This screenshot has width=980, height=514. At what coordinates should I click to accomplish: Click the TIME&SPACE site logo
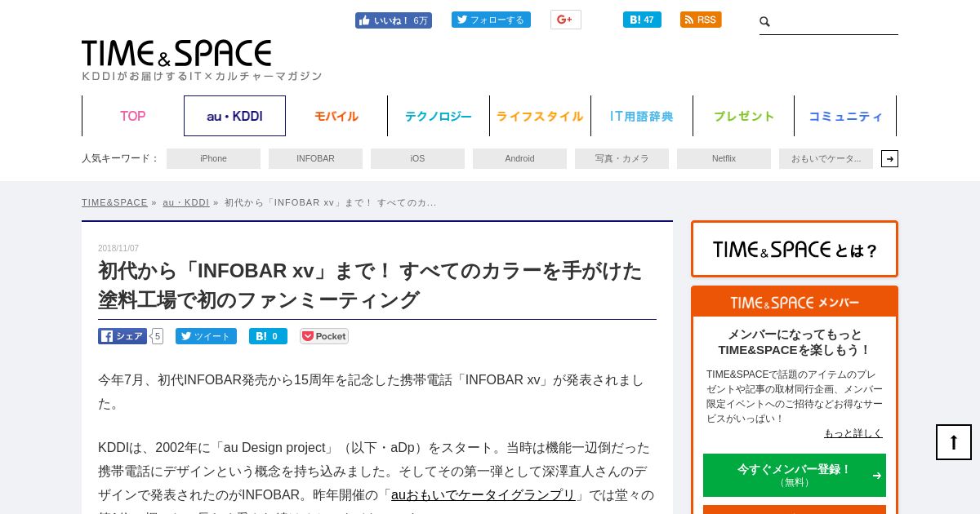click(x=176, y=53)
